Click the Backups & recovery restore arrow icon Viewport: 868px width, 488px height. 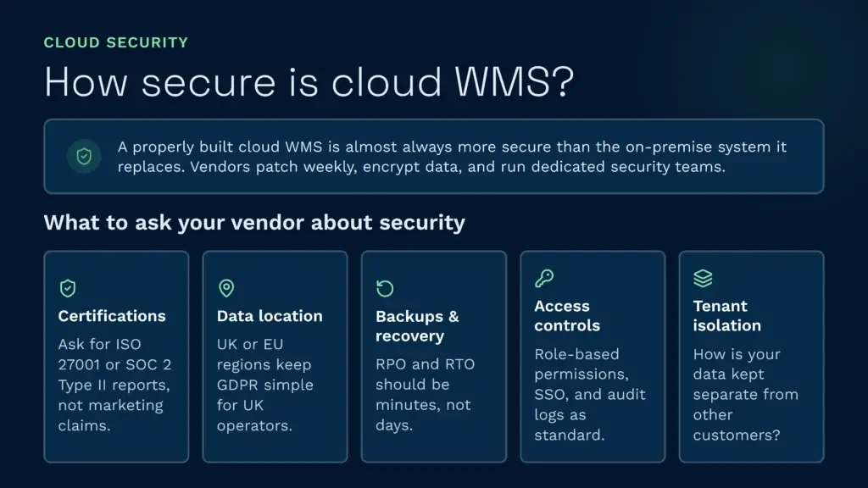tap(385, 288)
